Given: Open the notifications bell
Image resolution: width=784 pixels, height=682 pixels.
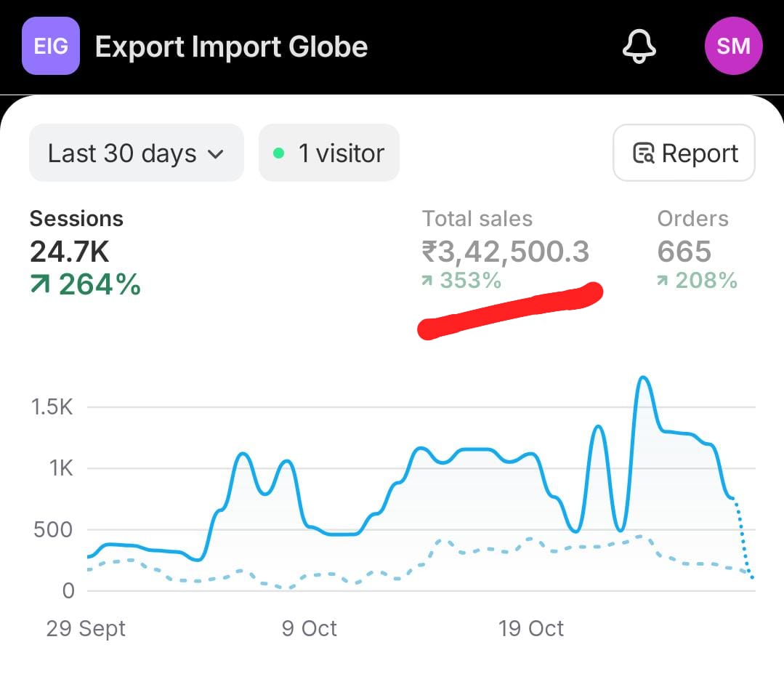Looking at the screenshot, I should pos(639,47).
